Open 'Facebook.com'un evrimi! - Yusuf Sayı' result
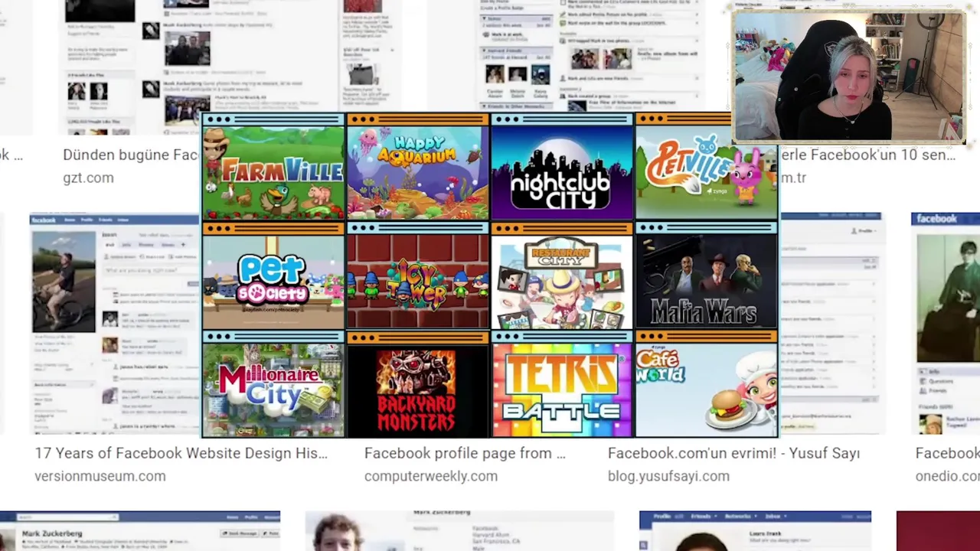 coord(733,453)
